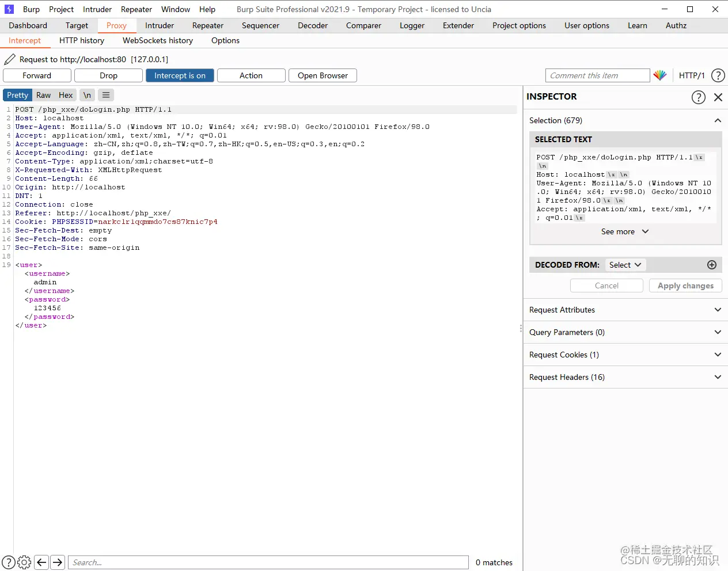The height and width of the screenshot is (571, 728).
Task: Open the HTTP/1 protocol selector
Action: (692, 75)
